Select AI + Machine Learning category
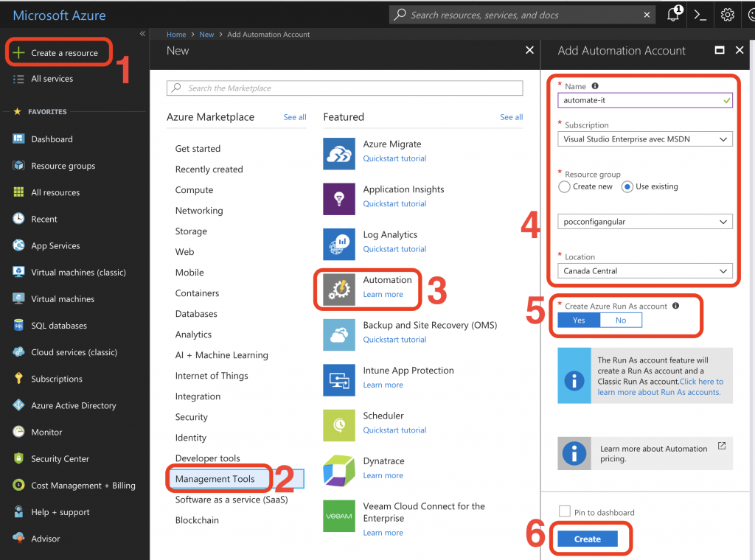Screen dimensions: 755x560 (x=221, y=355)
